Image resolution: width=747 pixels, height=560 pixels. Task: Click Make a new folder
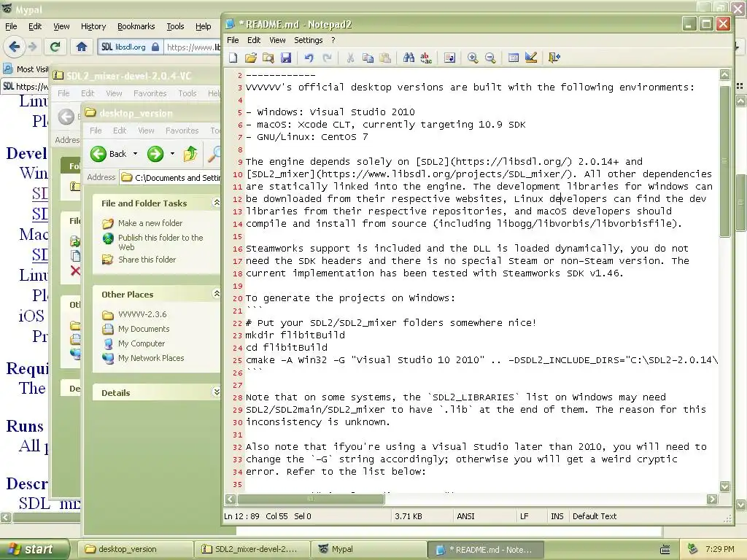point(150,223)
